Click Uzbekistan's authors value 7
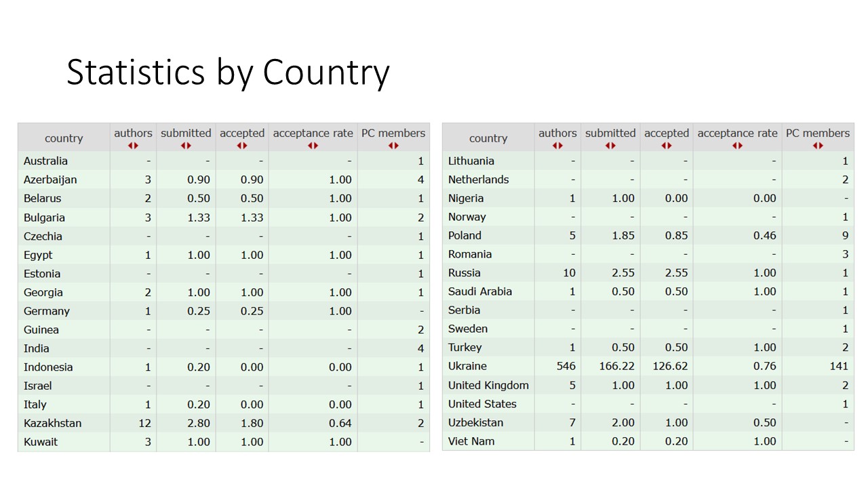The width and height of the screenshot is (868, 488). (x=572, y=422)
